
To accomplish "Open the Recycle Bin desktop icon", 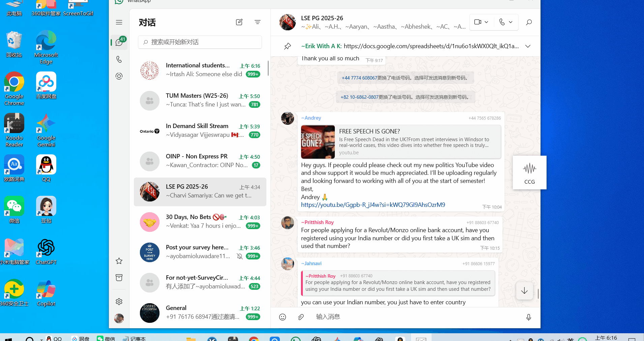I will (x=14, y=44).
